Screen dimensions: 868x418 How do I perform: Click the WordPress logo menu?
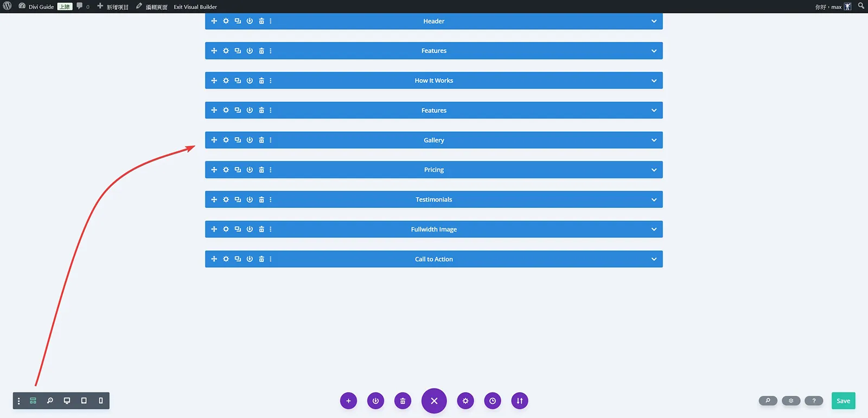8,6
